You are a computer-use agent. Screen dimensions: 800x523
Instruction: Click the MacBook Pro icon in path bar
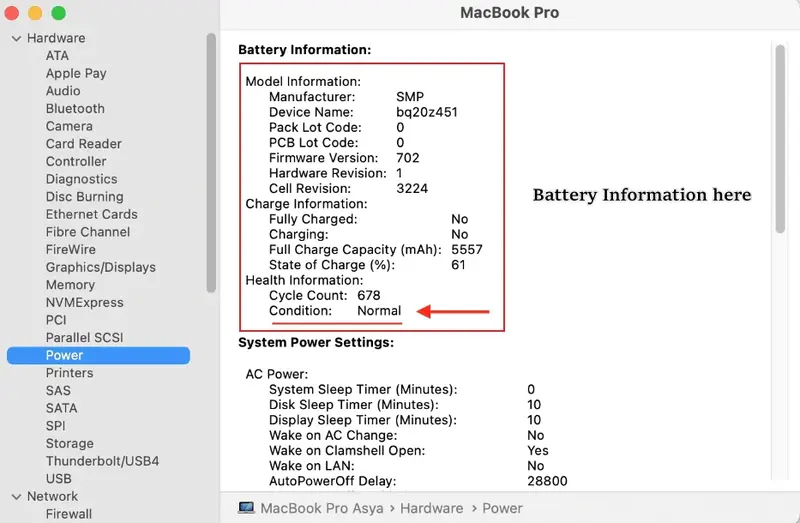(x=246, y=508)
